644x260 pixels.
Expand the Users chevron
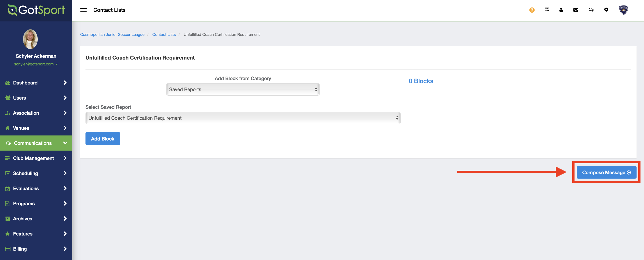click(x=65, y=98)
